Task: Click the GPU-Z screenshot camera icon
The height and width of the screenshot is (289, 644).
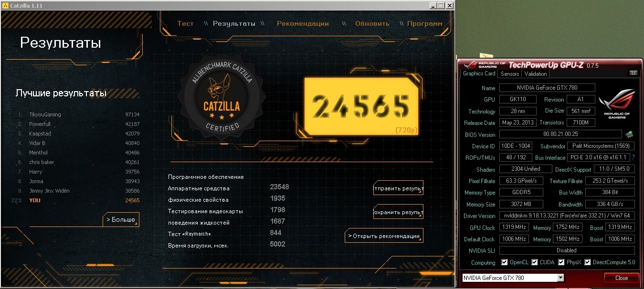Action: coord(633,73)
